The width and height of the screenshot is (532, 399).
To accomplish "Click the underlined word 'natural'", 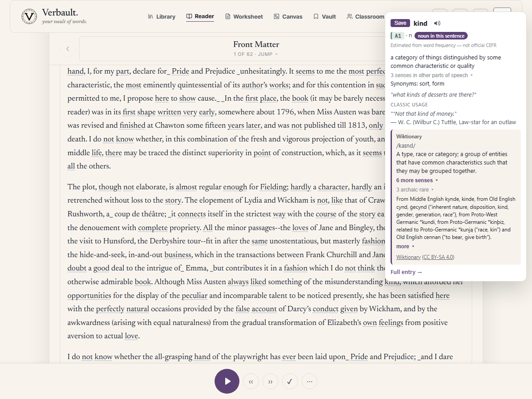I will pyautogui.click(x=137, y=309).
